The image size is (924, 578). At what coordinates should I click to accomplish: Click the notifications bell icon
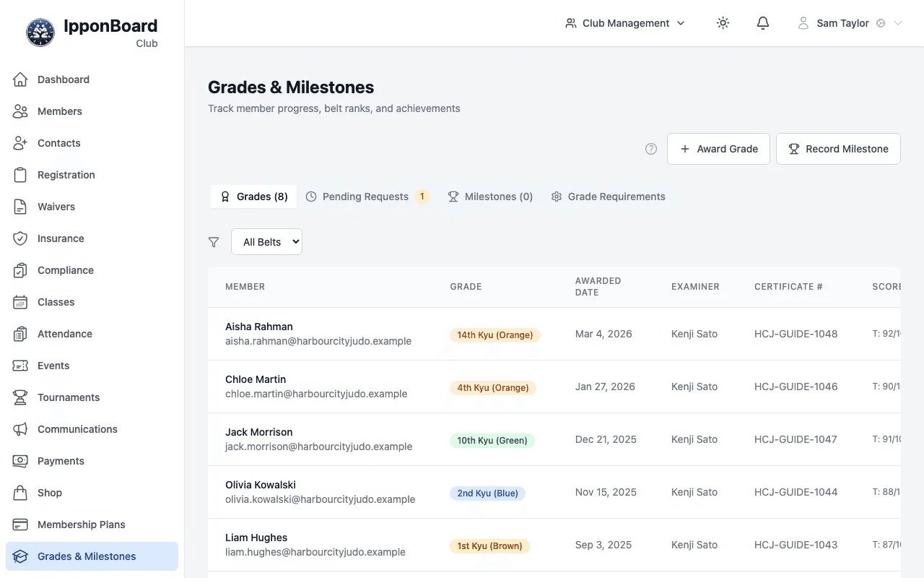(763, 23)
